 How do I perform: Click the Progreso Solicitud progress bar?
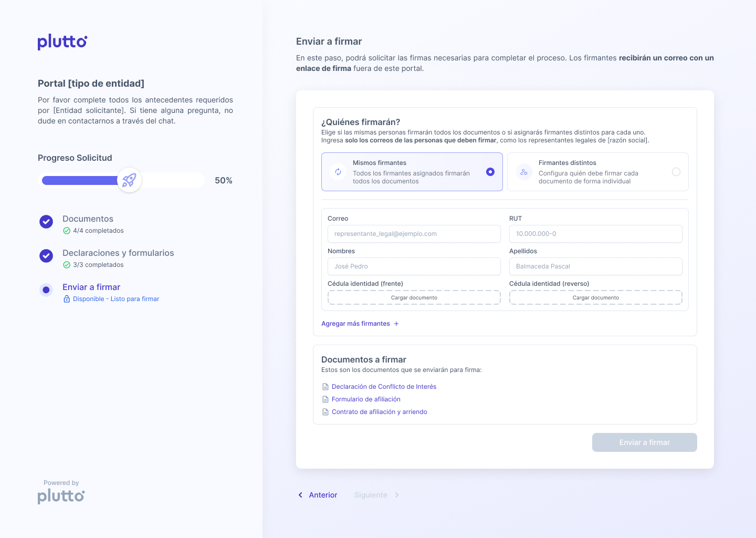tap(121, 180)
